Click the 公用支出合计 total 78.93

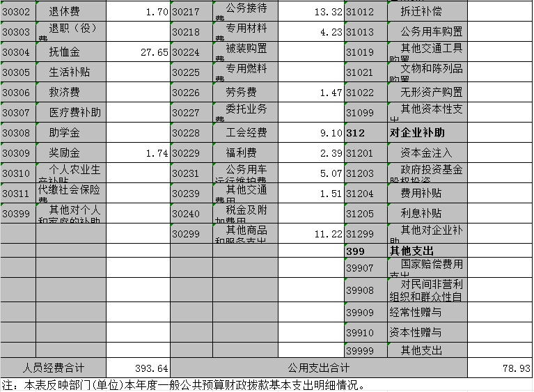coord(499,368)
